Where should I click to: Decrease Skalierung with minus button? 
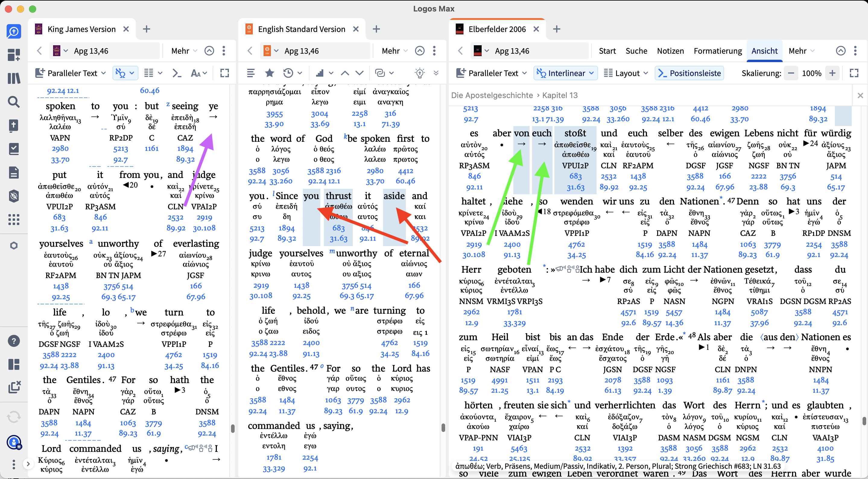click(x=791, y=73)
